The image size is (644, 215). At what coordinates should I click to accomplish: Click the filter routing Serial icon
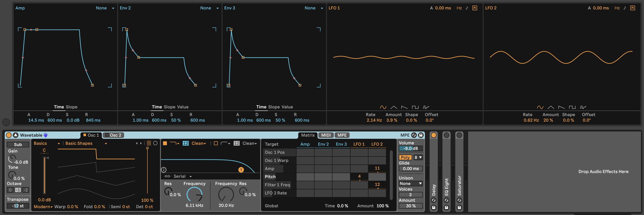pos(167,176)
